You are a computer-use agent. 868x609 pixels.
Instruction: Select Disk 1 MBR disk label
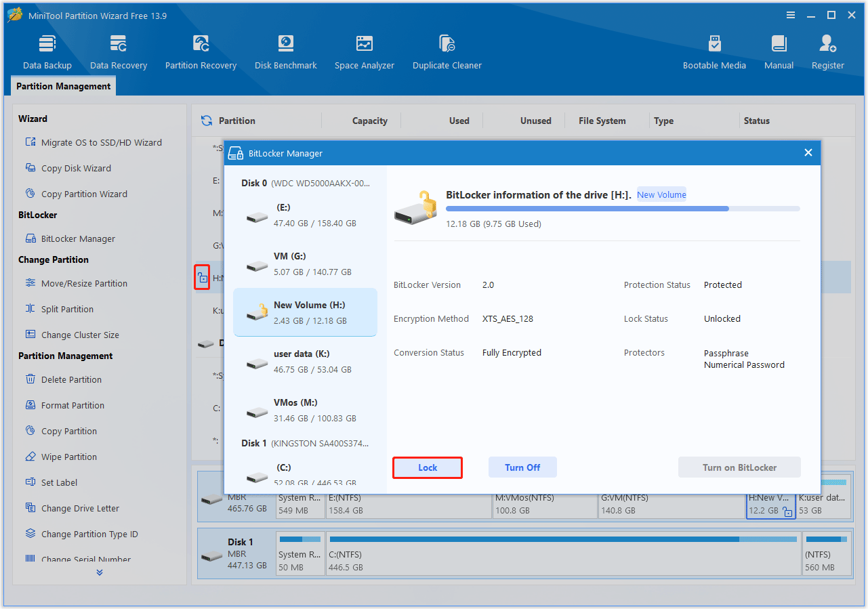point(236,553)
